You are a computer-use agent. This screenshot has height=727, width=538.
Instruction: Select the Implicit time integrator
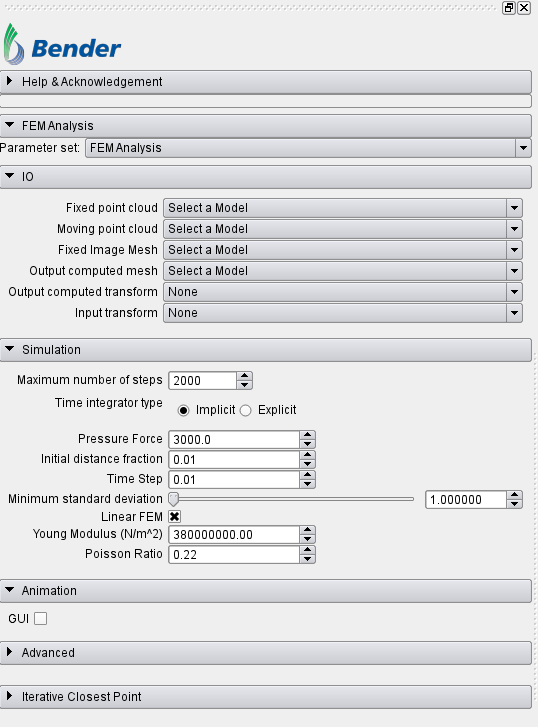coord(184,410)
